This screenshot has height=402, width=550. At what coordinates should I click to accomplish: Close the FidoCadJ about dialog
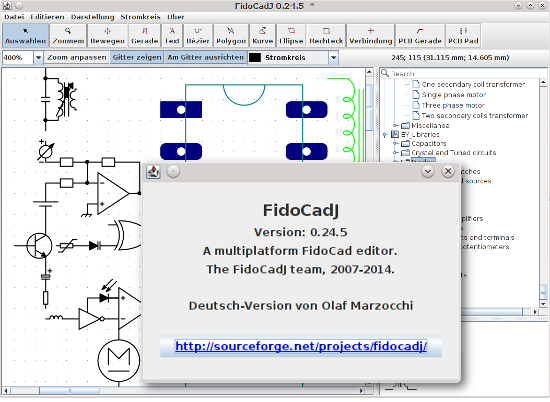pyautogui.click(x=448, y=172)
